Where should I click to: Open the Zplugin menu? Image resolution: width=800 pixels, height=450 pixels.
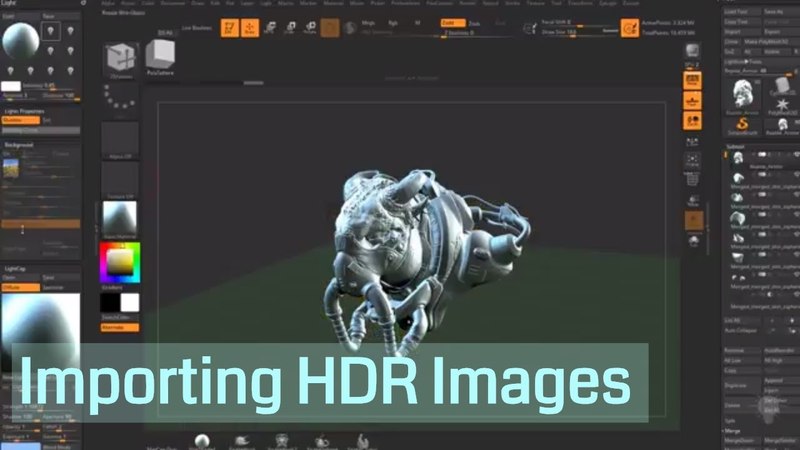pos(608,3)
